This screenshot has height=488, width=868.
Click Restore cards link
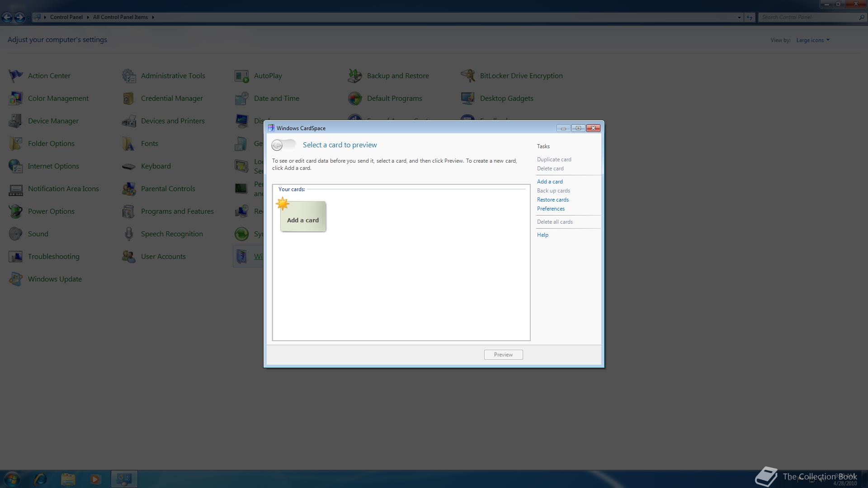click(553, 200)
